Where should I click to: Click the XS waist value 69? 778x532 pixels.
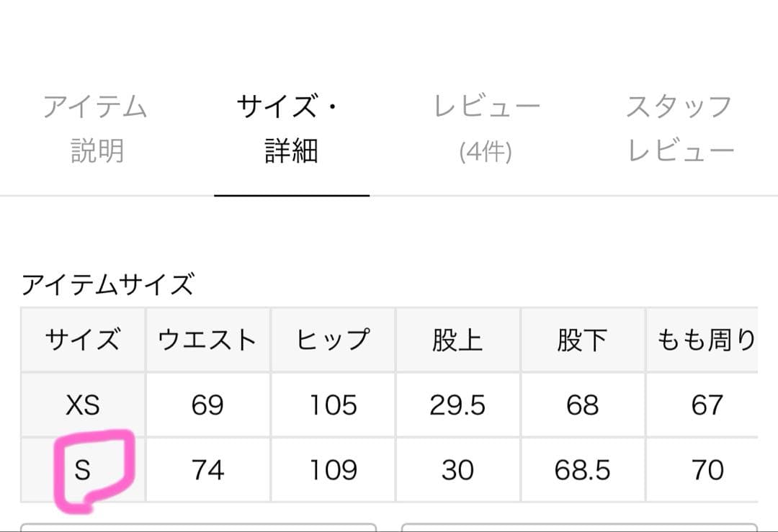pyautogui.click(x=207, y=405)
